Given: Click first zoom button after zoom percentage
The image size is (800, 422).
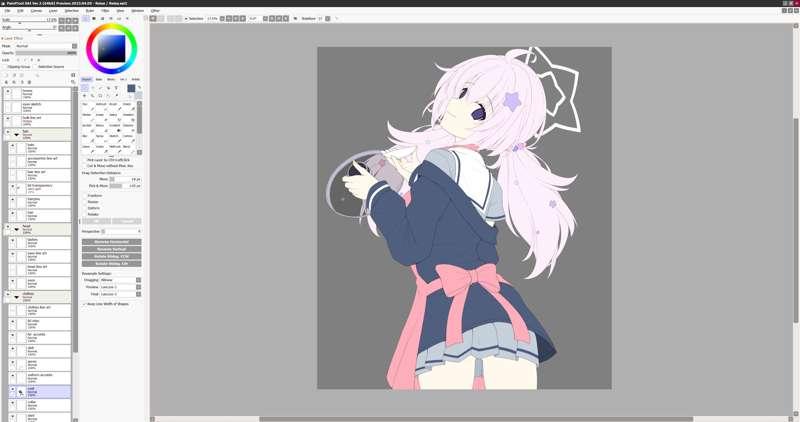Looking at the screenshot, I should pyautogui.click(x=222, y=18).
